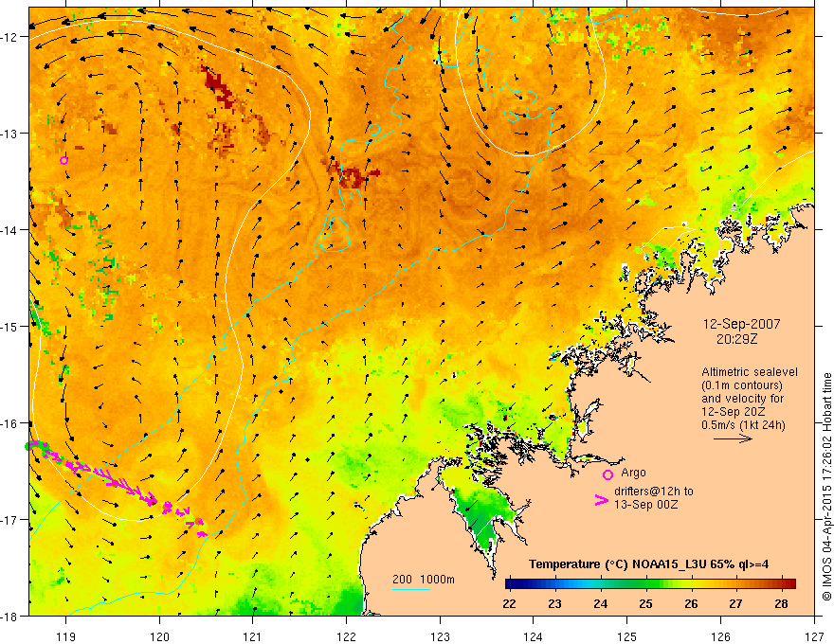
Task: Click '(0.1m contours)' legend text
Action: (x=742, y=385)
